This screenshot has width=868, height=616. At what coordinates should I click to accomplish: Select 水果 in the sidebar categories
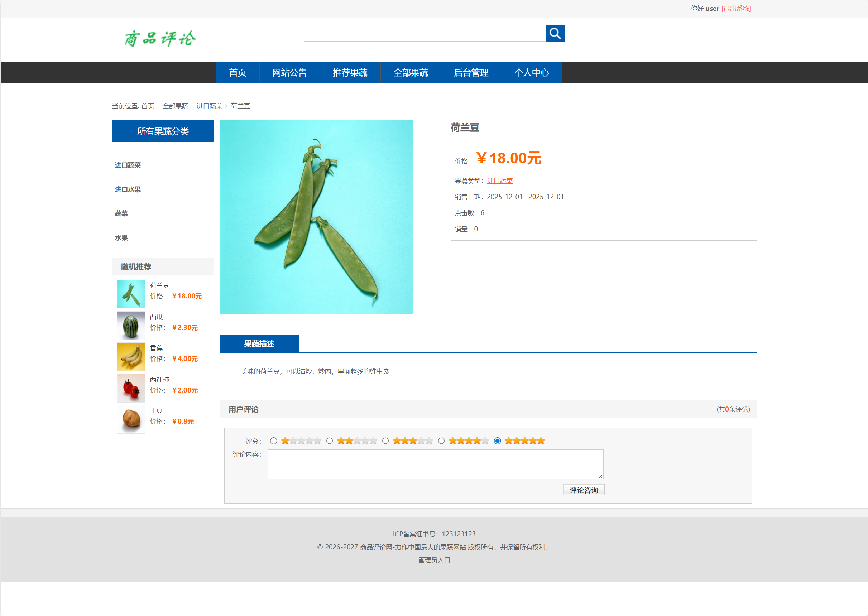tap(121, 237)
